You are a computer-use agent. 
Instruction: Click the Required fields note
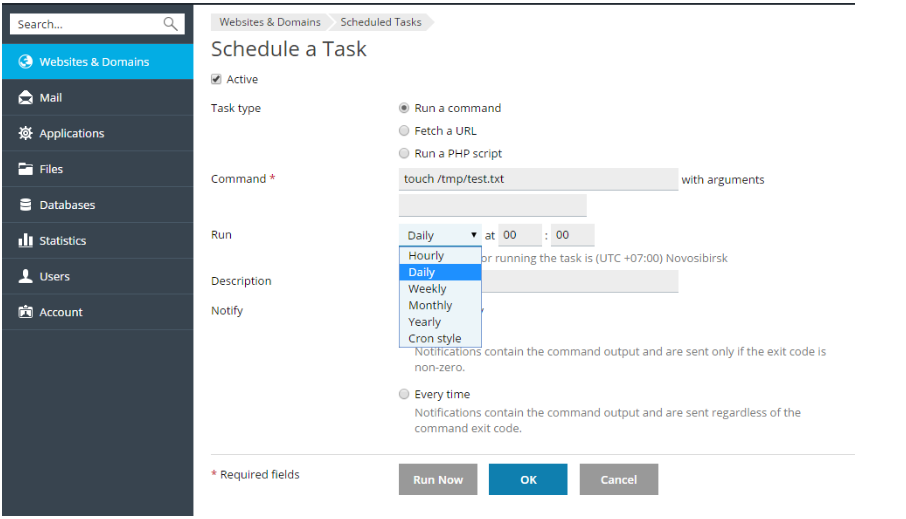[x=255, y=474]
